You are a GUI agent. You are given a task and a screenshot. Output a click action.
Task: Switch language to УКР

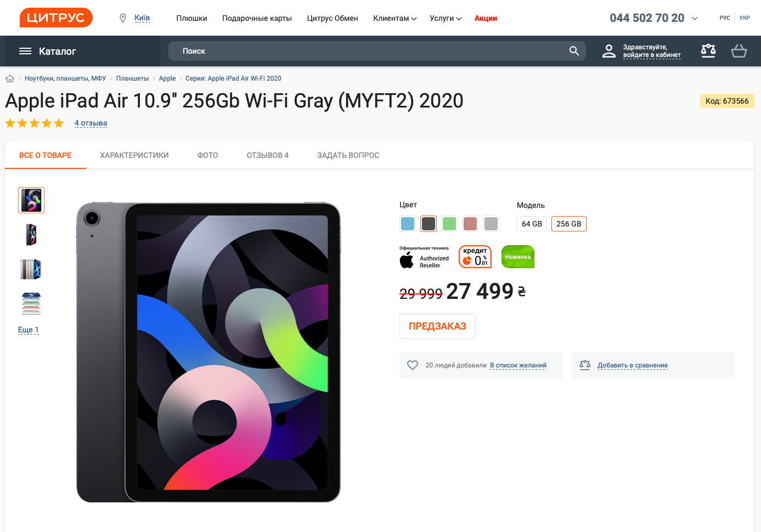coord(745,18)
